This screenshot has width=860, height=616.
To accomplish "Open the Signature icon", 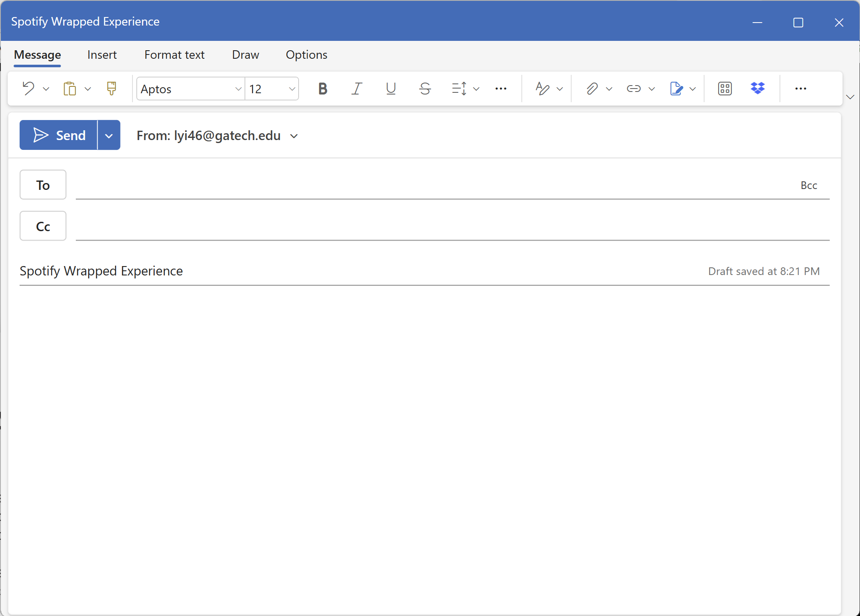I will (x=676, y=89).
